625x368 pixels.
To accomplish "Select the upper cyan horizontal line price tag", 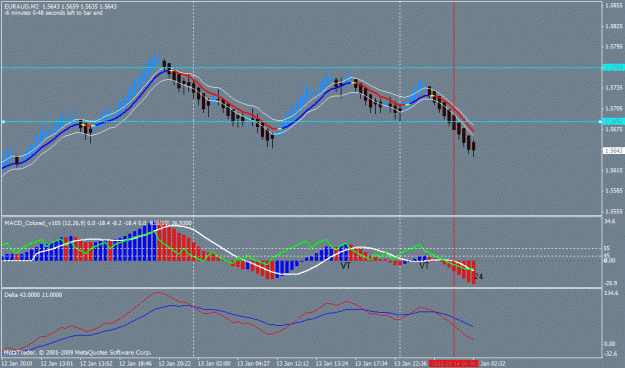I will click(x=614, y=68).
